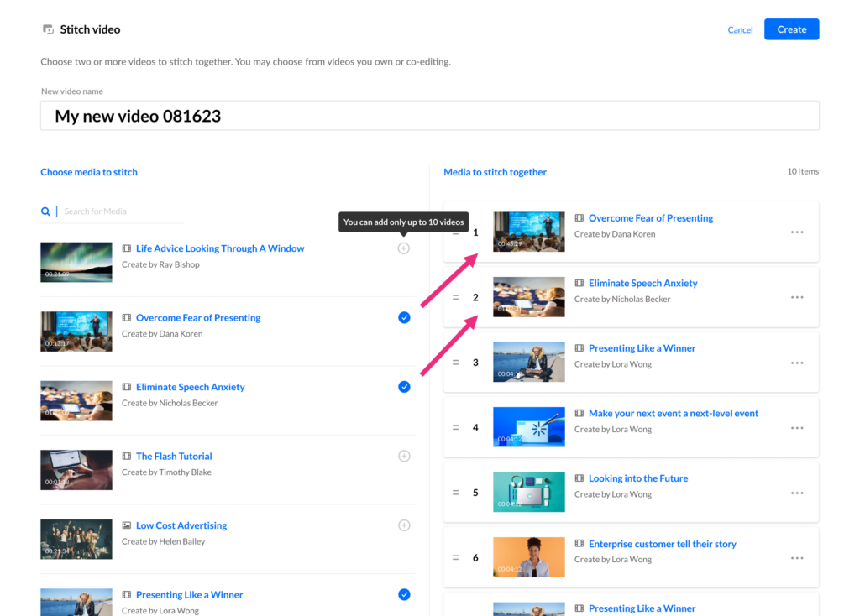The image size is (860, 616).
Task: Uncheck Presenting Like a Winner checkmark
Action: tap(404, 594)
